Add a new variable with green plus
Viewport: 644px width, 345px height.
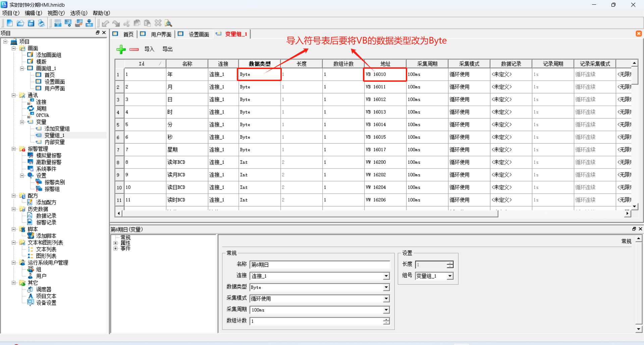pos(121,50)
